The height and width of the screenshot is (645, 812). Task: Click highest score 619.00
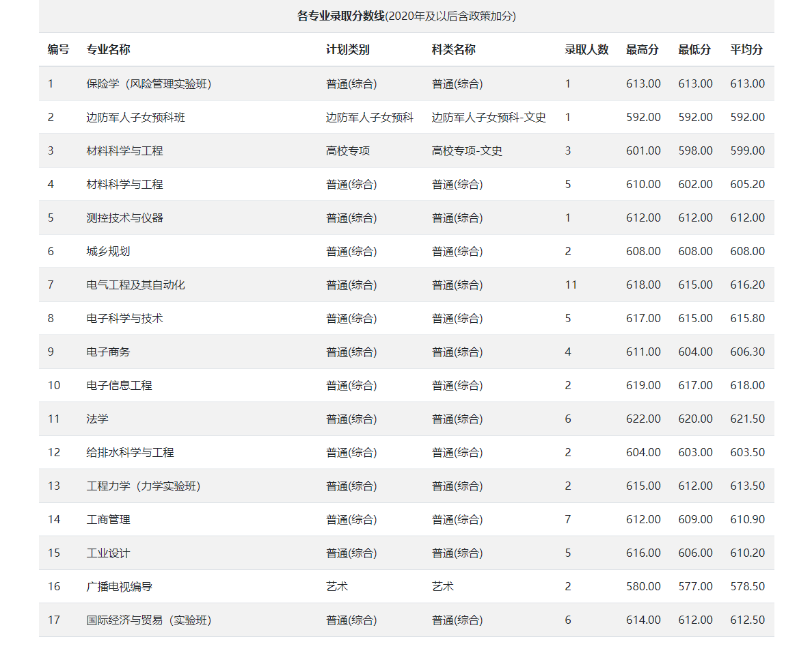click(x=643, y=386)
